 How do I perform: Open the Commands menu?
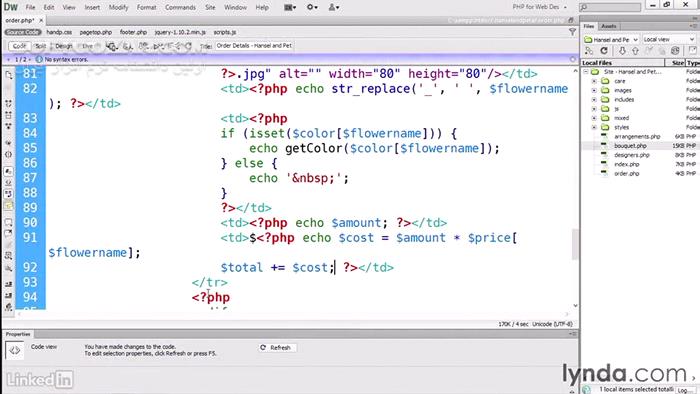click(x=180, y=7)
